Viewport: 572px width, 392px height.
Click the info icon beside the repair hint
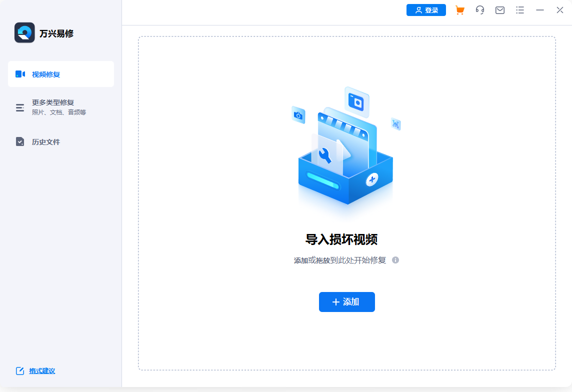(395, 260)
